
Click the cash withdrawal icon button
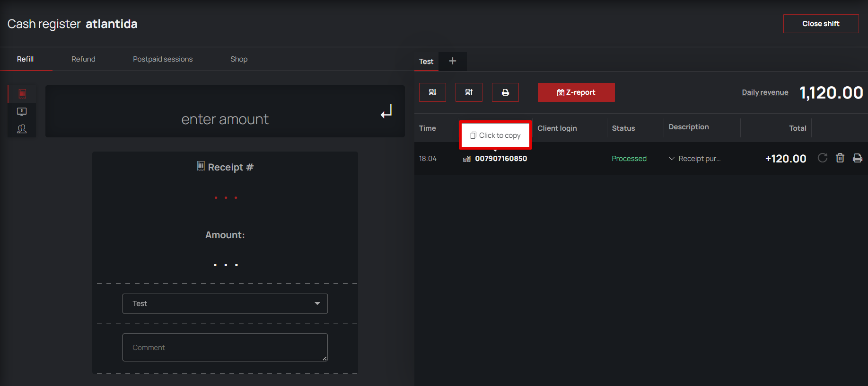(x=469, y=92)
